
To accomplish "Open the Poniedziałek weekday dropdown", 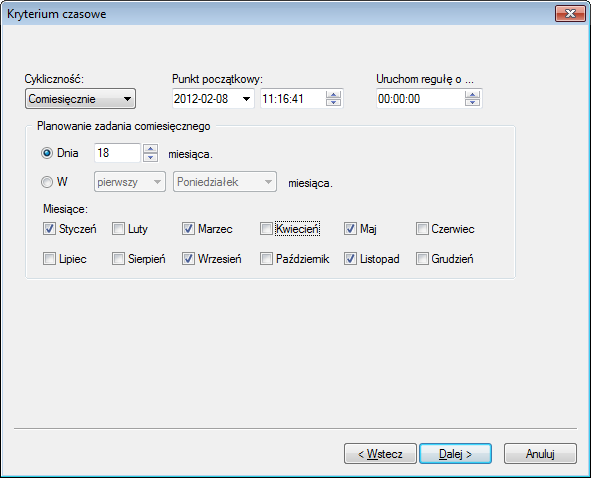I will point(225,182).
